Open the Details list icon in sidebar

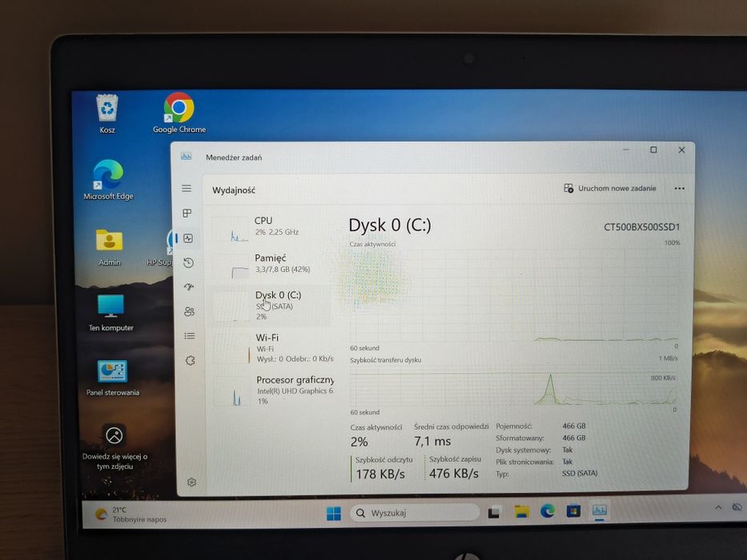190,336
